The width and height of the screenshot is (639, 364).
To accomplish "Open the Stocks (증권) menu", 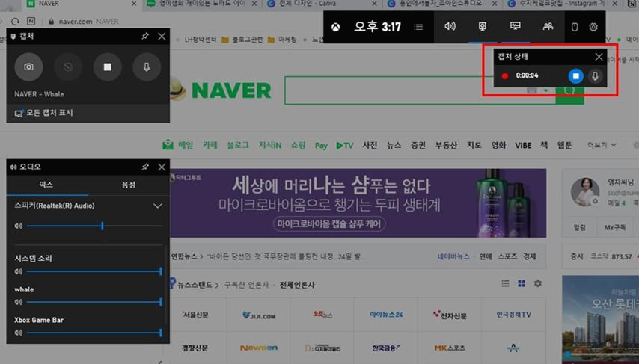I will 418,145.
